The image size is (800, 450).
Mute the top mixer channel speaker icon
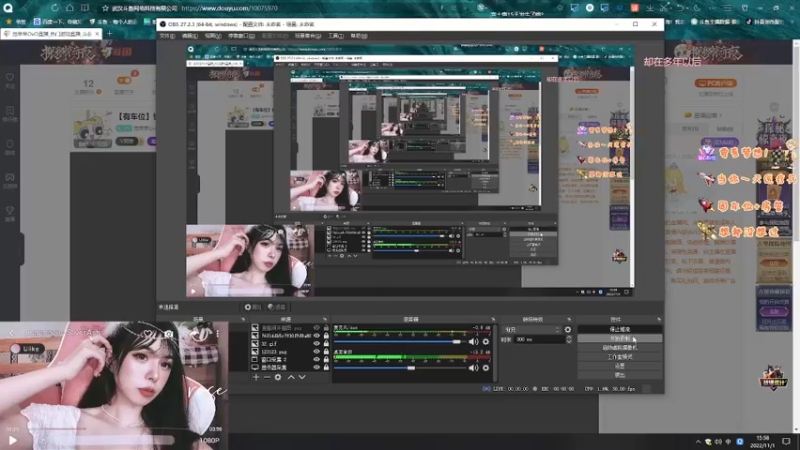[x=473, y=341]
